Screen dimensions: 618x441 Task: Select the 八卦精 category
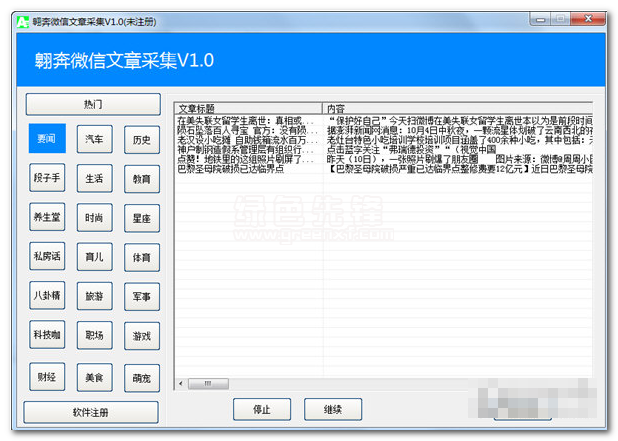47,295
